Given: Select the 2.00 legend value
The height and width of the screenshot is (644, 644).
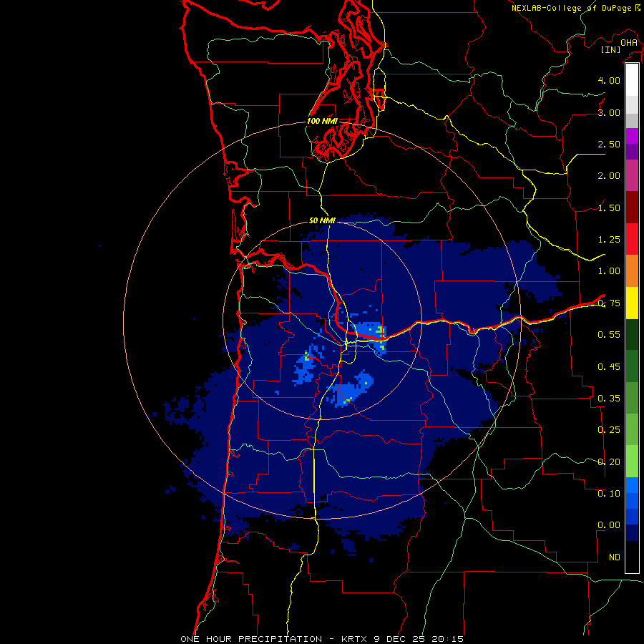Looking at the screenshot, I should 609,176.
